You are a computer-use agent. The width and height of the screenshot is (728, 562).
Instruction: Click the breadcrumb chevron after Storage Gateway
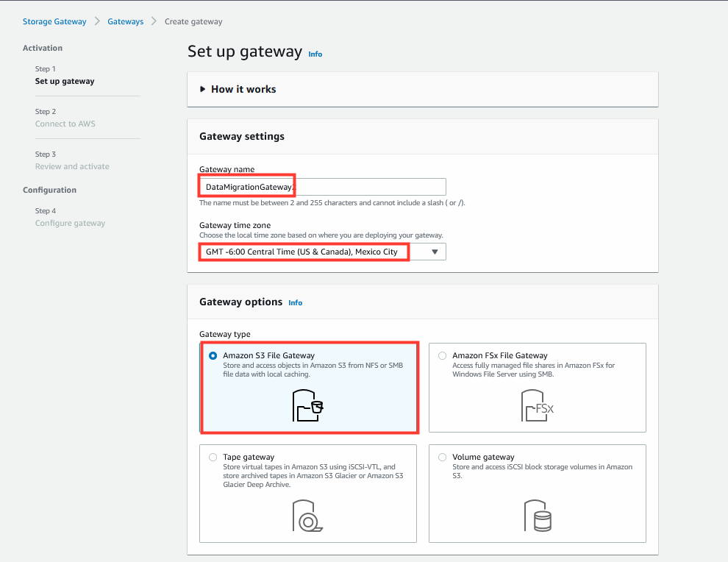[x=97, y=21]
